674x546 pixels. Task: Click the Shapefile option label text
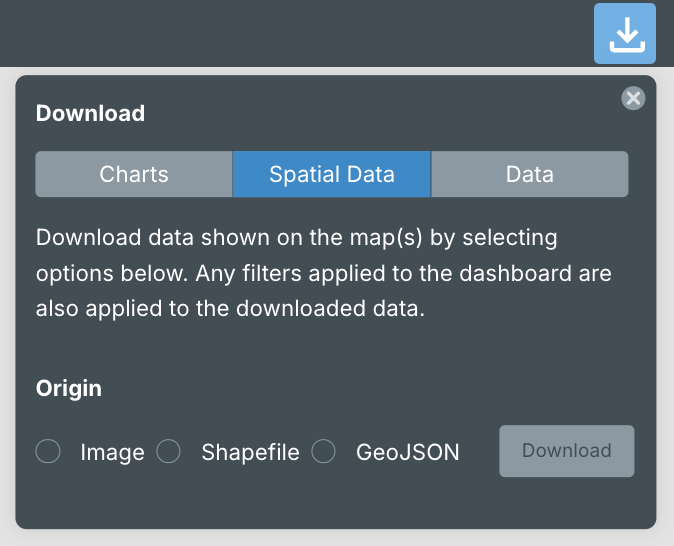point(250,453)
